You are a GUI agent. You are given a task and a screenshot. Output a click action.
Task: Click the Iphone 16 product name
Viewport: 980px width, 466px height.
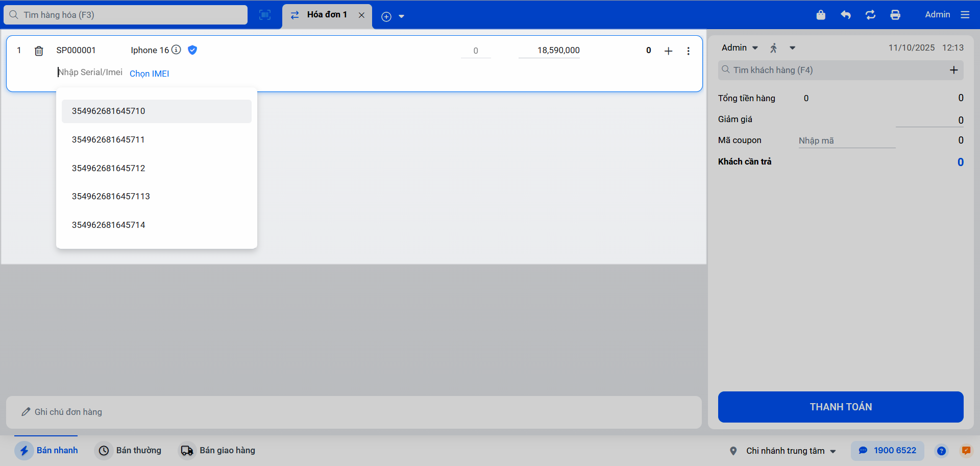point(150,50)
